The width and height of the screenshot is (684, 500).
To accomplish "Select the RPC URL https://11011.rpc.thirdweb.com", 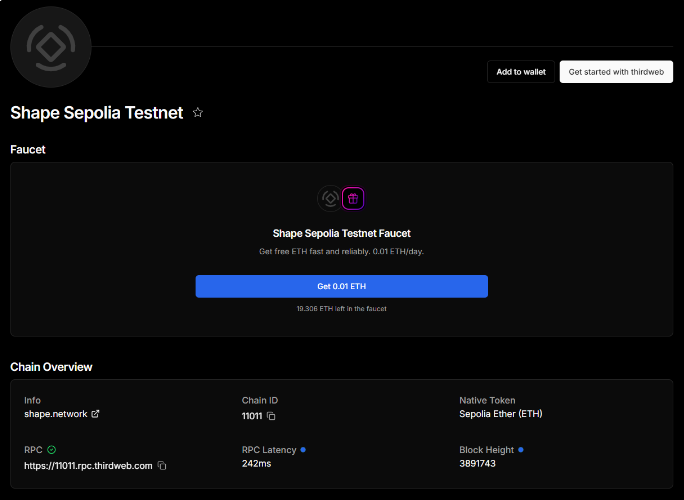I will (88, 466).
